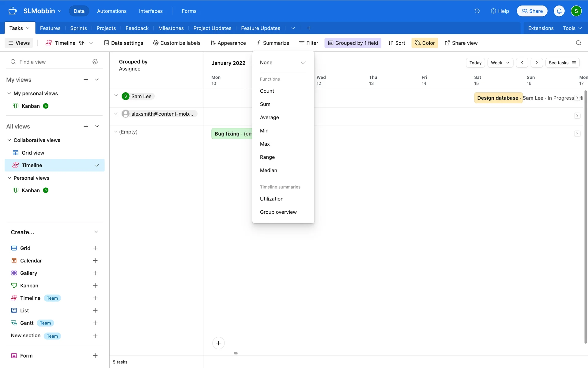Choose the Utilization timeline summary
This screenshot has width=588, height=368.
(272, 199)
